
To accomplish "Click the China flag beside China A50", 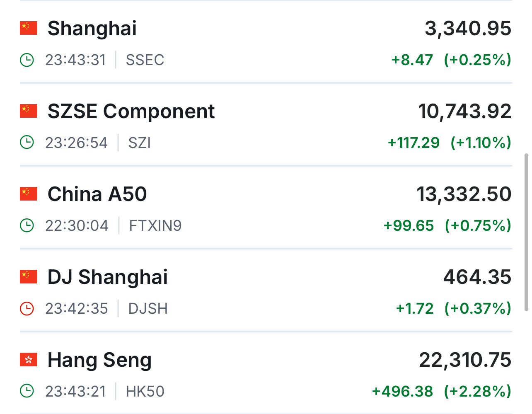I will [29, 194].
